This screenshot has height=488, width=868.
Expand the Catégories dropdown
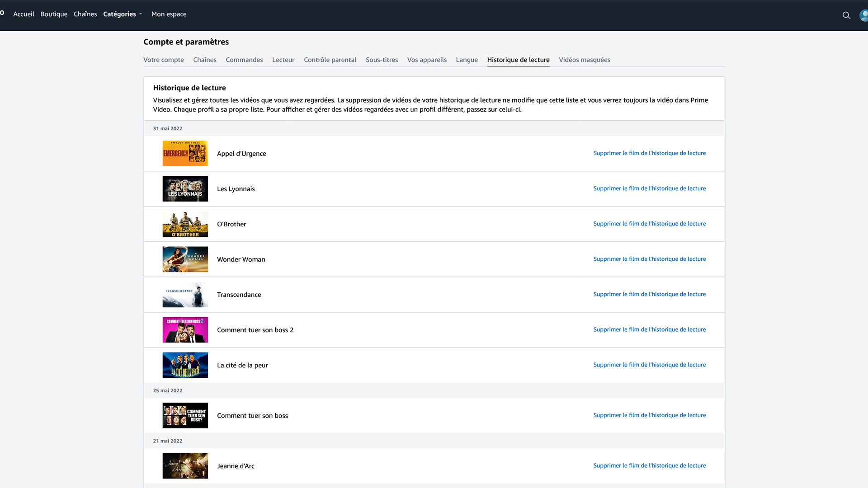point(123,14)
